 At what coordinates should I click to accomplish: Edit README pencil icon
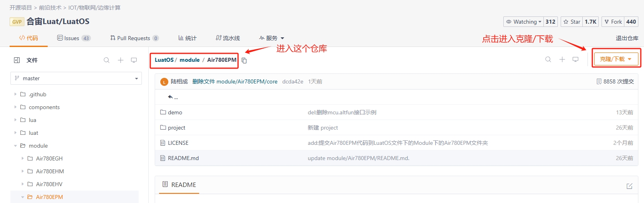(629, 186)
